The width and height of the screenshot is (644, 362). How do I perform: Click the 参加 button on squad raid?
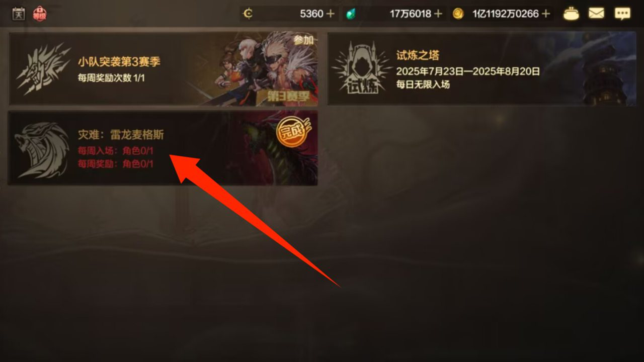tap(303, 40)
